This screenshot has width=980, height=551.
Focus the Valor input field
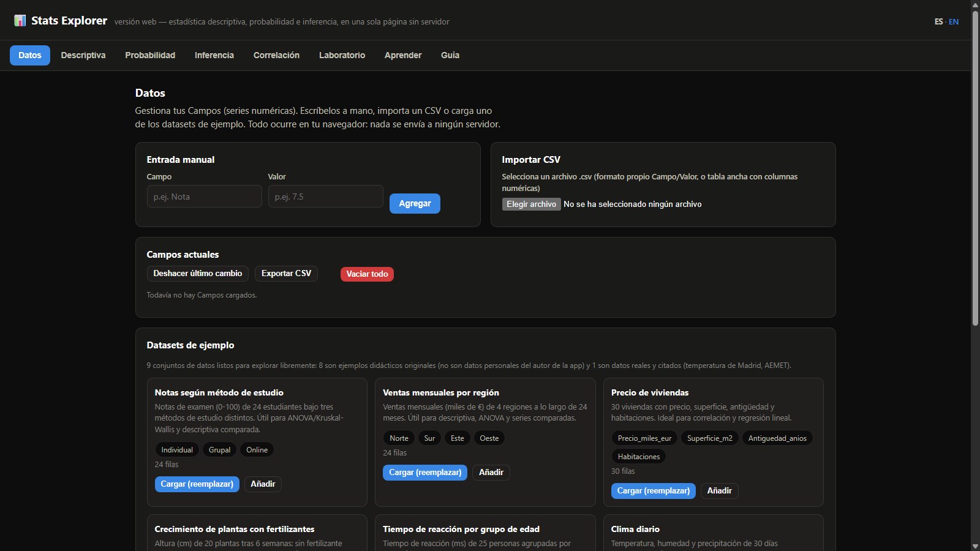pos(325,197)
